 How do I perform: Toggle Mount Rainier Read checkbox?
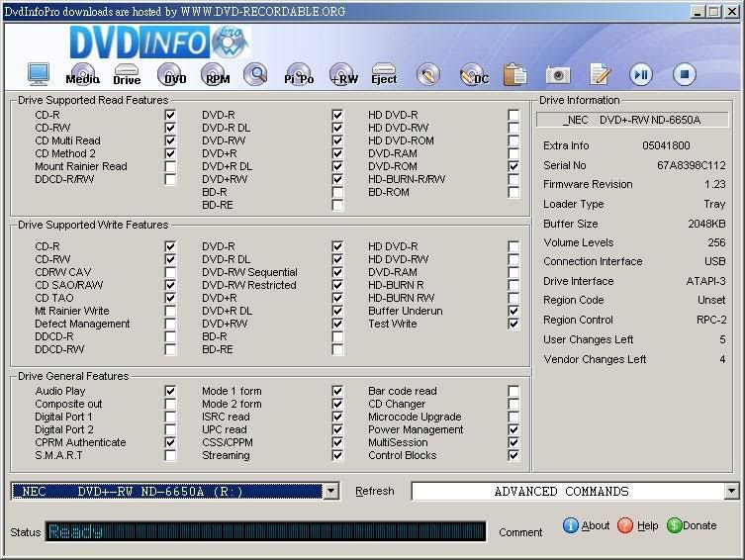(170, 166)
